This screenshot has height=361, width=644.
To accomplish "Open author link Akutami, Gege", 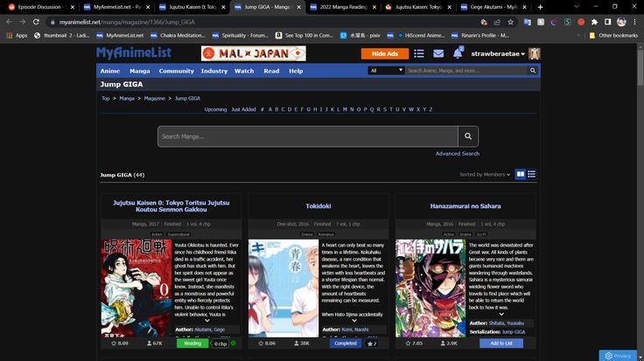I will [x=209, y=330].
